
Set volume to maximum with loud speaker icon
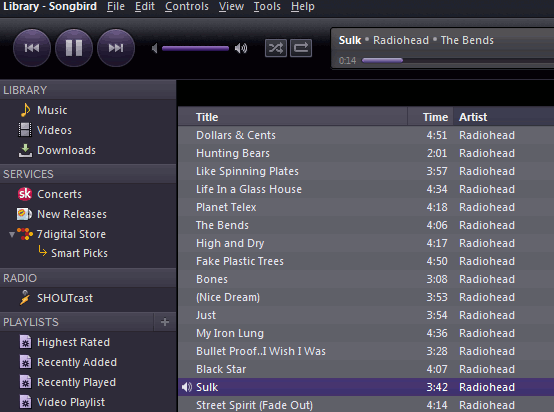(x=241, y=48)
